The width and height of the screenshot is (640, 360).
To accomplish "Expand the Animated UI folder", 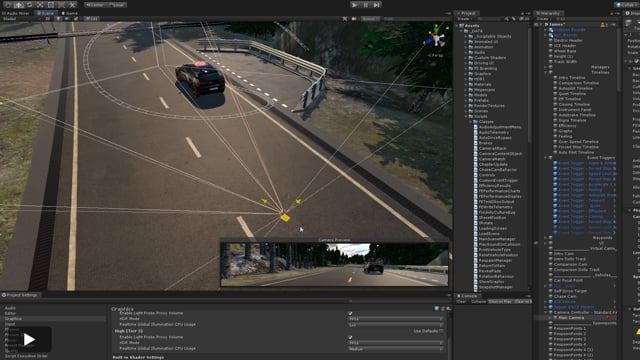I will 466,42.
